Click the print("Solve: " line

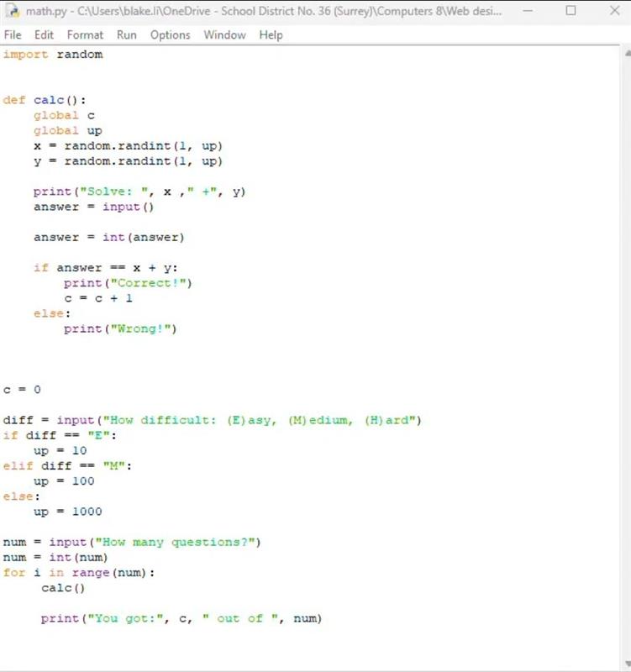139,192
